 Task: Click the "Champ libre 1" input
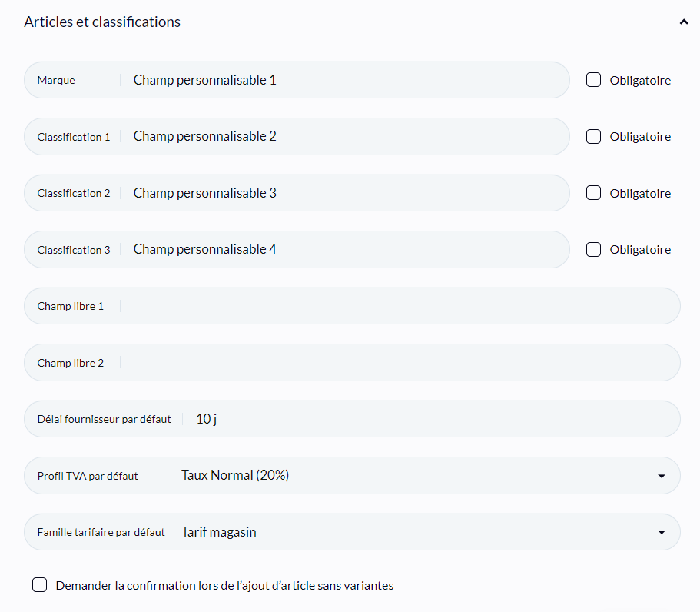point(346,305)
